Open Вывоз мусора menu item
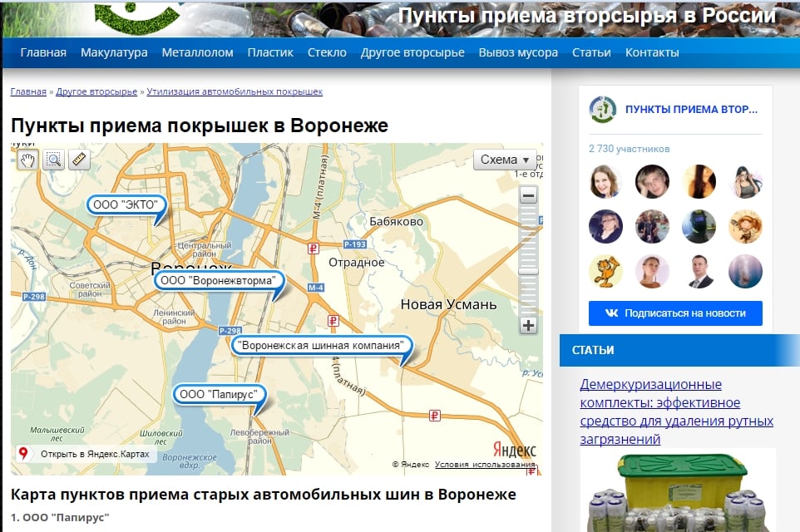The height and width of the screenshot is (532, 800). point(518,52)
